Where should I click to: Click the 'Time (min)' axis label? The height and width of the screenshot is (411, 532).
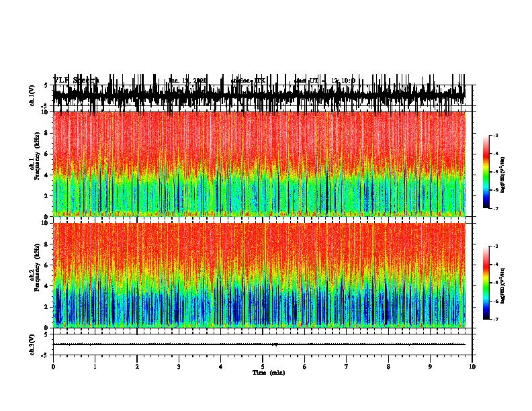pyautogui.click(x=269, y=373)
